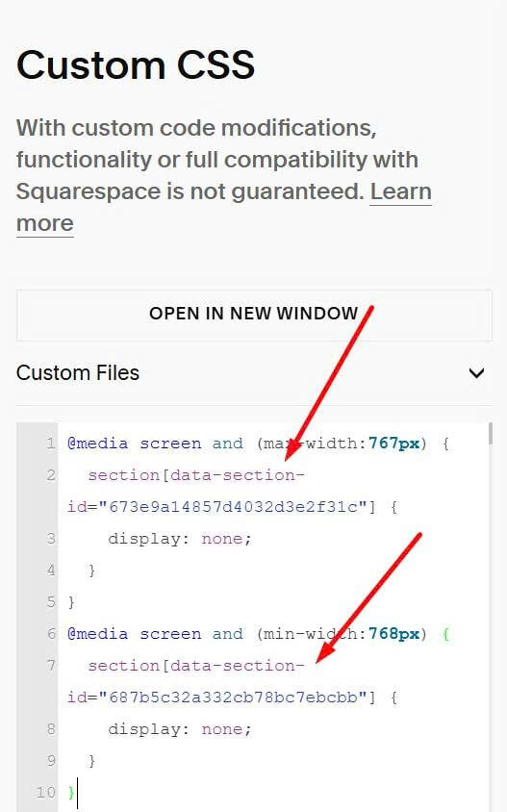
Task: Click the closing brace on line 5
Action: pyautogui.click(x=71, y=601)
